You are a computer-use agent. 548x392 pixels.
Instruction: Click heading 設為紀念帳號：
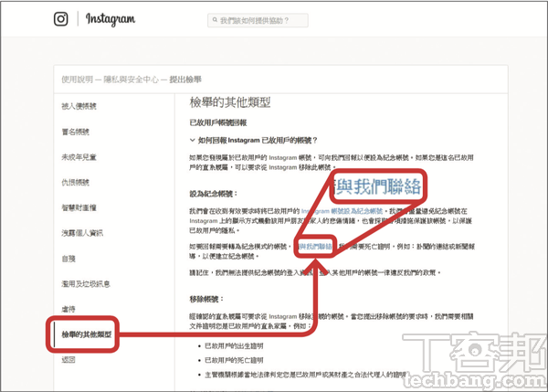tap(214, 194)
